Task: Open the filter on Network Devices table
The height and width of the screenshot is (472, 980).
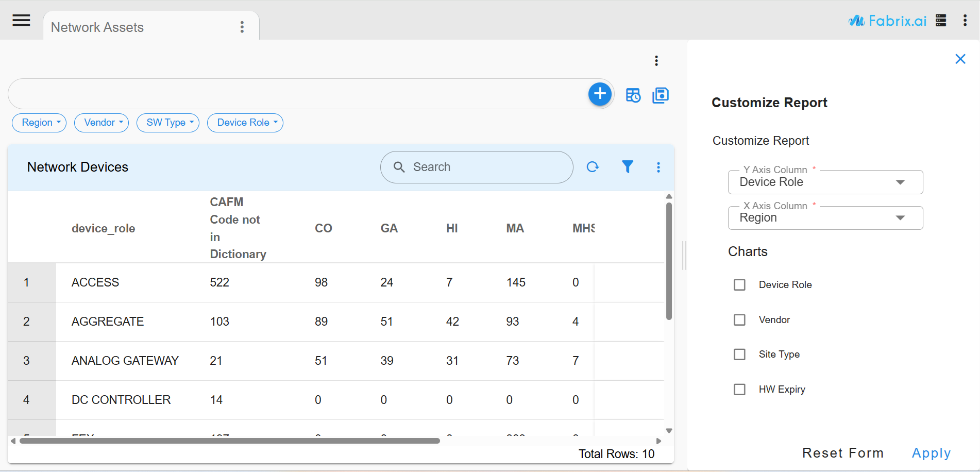Action: (x=627, y=167)
